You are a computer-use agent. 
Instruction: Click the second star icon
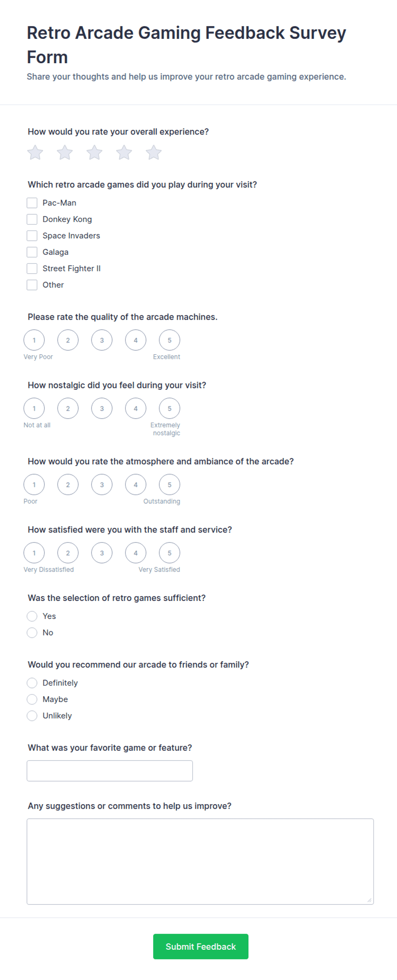pos(65,152)
